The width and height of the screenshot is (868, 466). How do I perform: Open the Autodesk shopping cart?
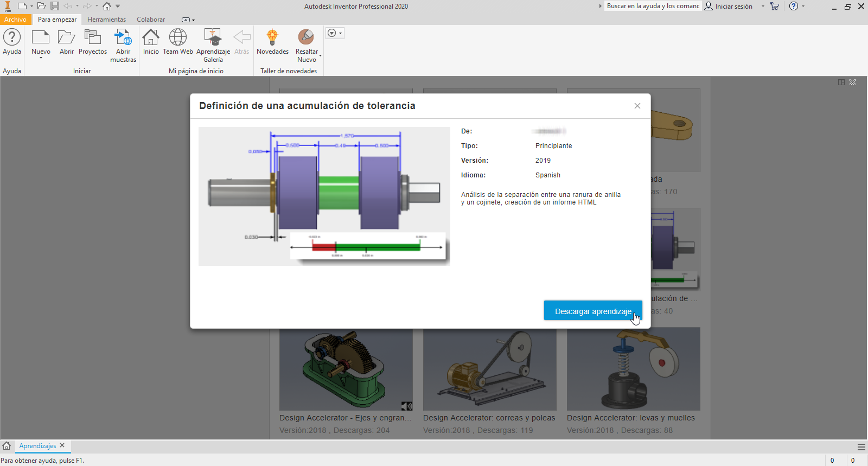(775, 7)
